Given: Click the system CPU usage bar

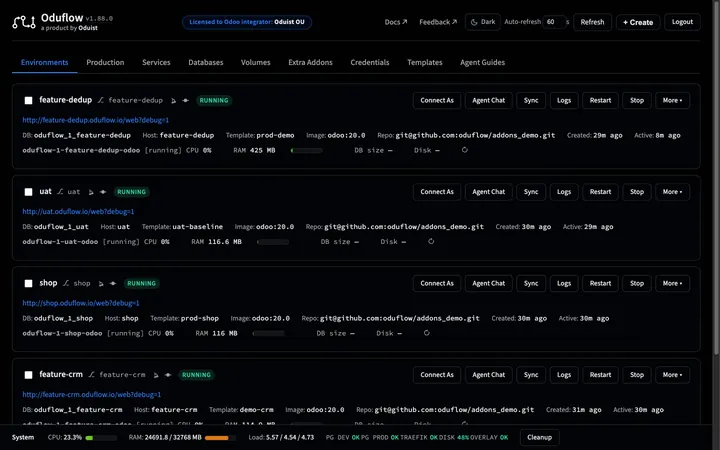Looking at the screenshot, I should pos(101,438).
